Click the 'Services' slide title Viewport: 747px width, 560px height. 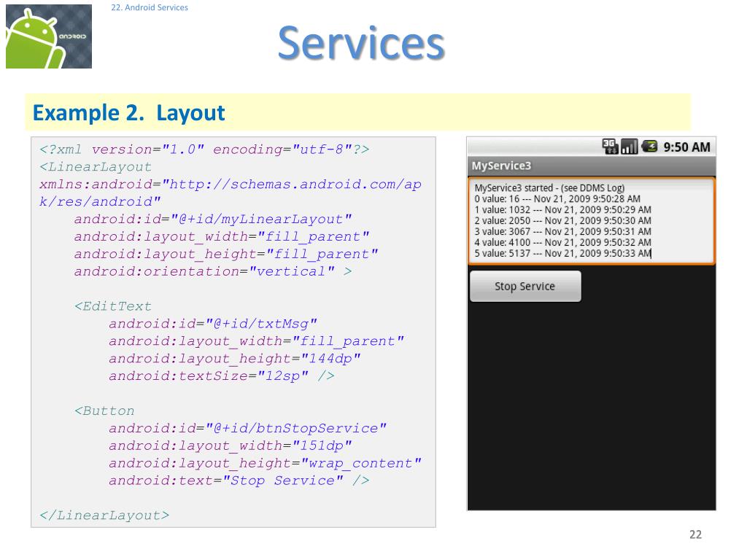tap(360, 44)
